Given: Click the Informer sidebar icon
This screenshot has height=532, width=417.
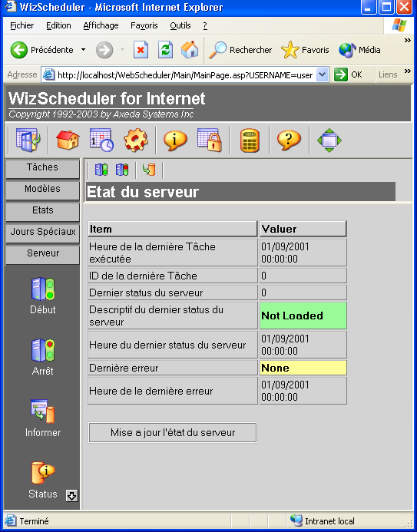Looking at the screenshot, I should pos(43,411).
